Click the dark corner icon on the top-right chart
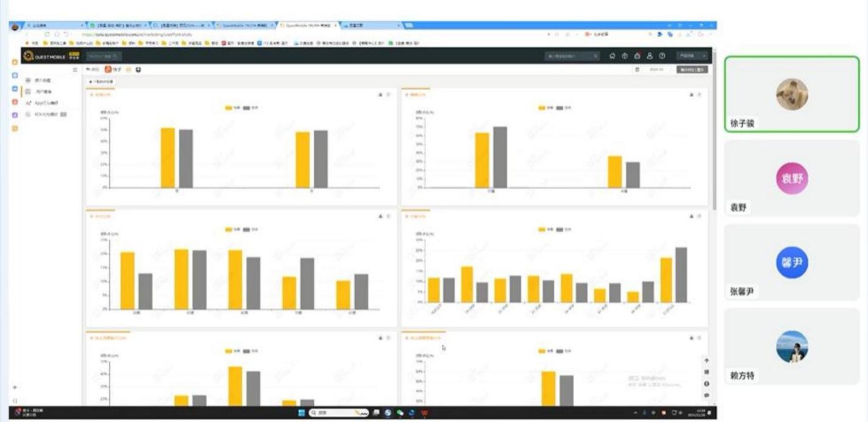 coord(692,95)
